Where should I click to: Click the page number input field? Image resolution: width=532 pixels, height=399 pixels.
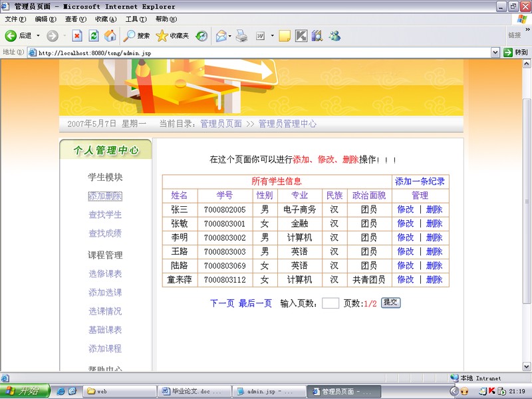coord(330,303)
